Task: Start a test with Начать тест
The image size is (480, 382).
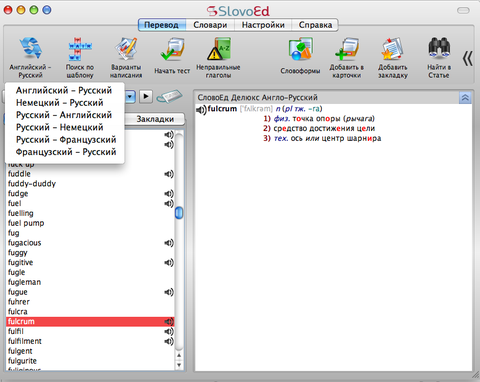Action: [172, 49]
